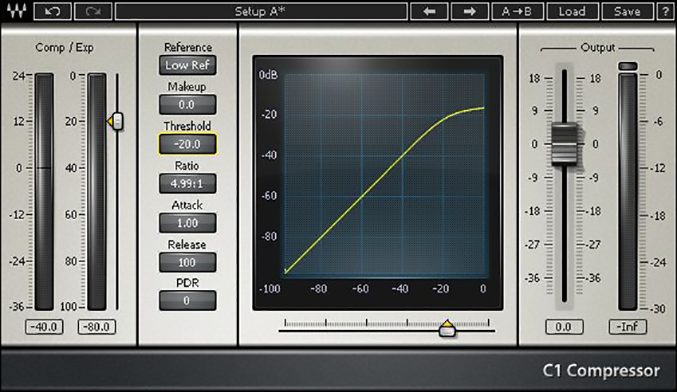Click the Release 100 value field
This screenshot has height=392, width=677.
coord(187,262)
